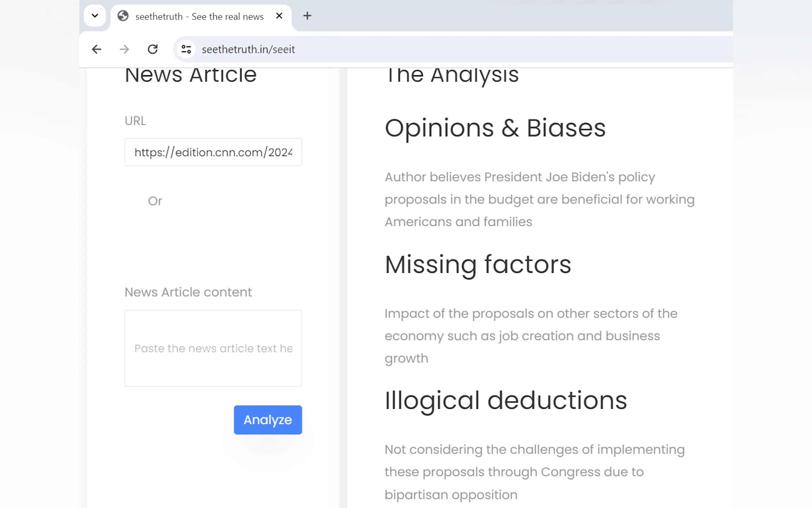
Task: Click the browser back arrow
Action: click(x=96, y=49)
